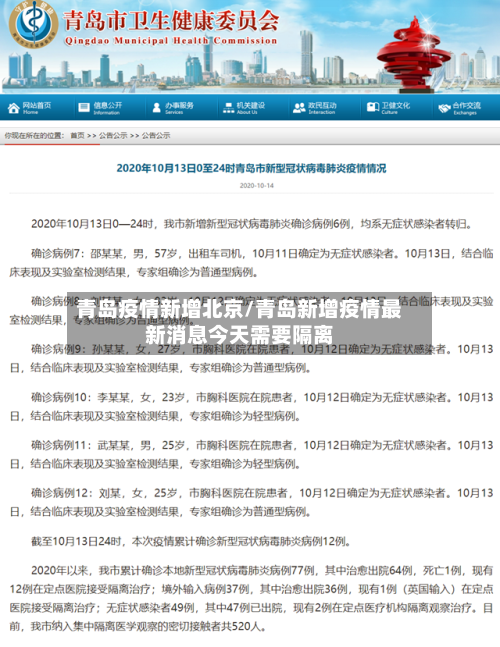Click the paragraph beginning 确诊病例12：刘某
This screenshot has height=647, width=500.
pyautogui.click(x=251, y=502)
